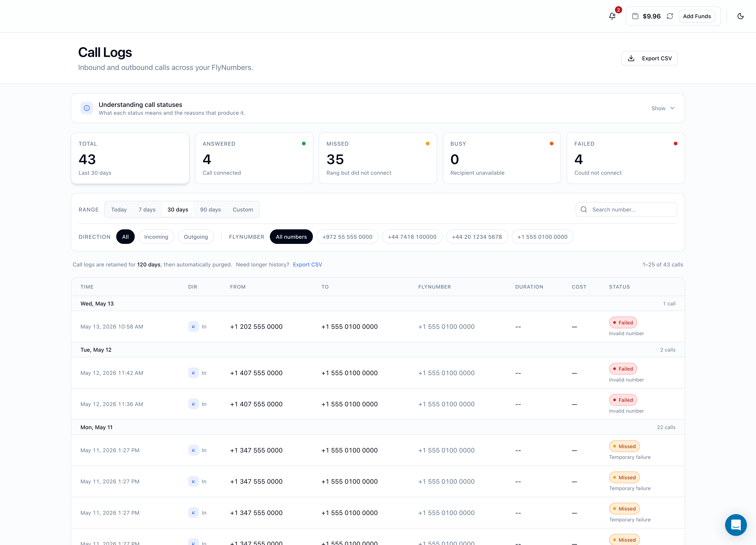Select the Today range tab
The width and height of the screenshot is (756, 545).
[x=119, y=210]
